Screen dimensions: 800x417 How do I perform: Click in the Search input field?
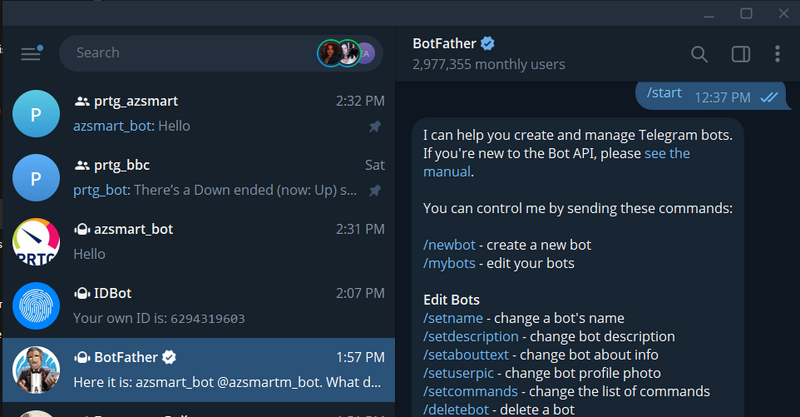190,53
